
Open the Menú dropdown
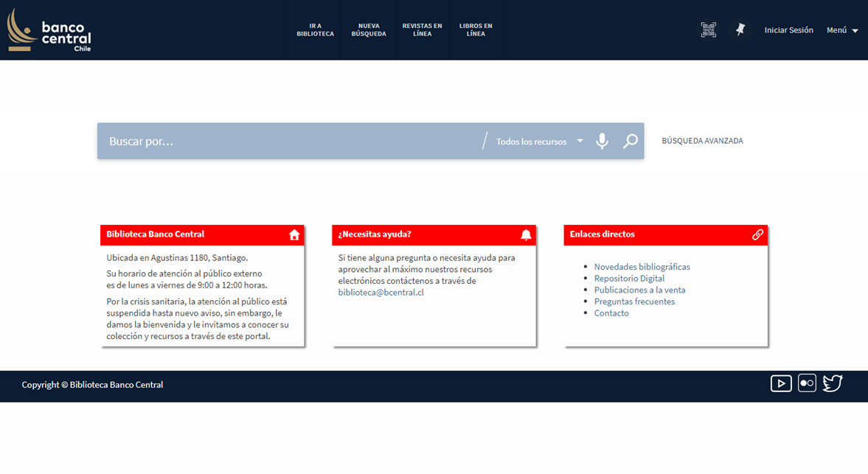coord(842,30)
